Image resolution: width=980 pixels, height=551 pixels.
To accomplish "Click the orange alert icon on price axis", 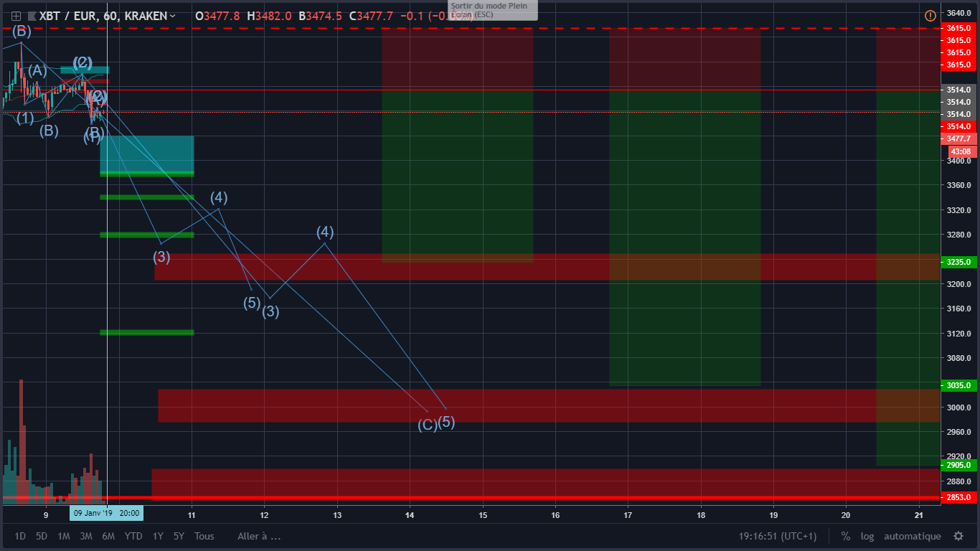I will (930, 16).
